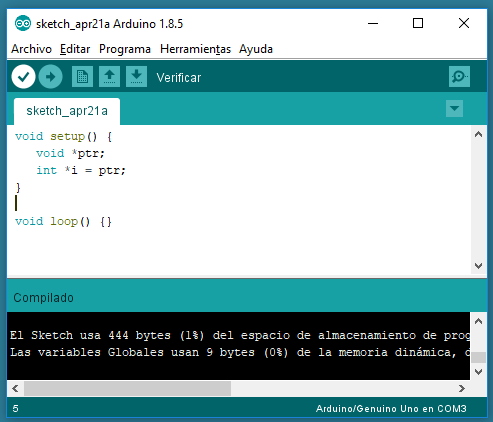
Task: Open the Ayuda menu
Action: click(256, 49)
